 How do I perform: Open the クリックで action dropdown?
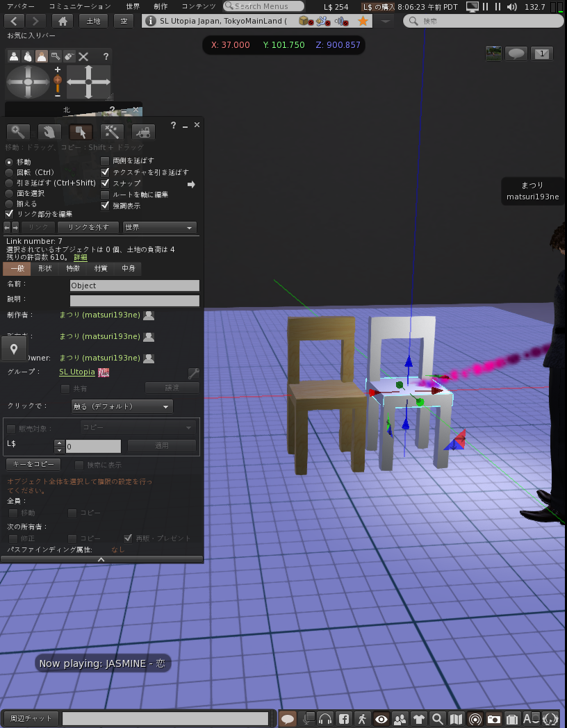[x=122, y=406]
